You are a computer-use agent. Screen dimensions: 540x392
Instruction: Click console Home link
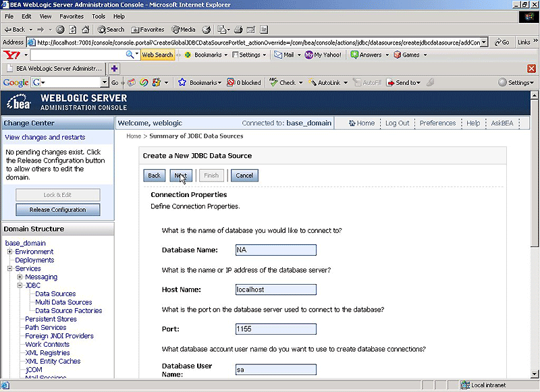[362, 123]
